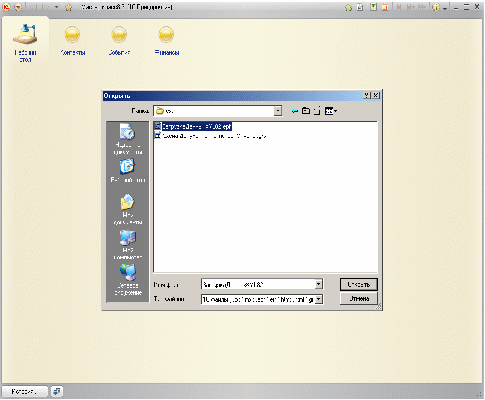Click the info icon in top-right toolbar
Image resolution: width=485 pixels, height=400 pixels.
[x=436, y=7]
